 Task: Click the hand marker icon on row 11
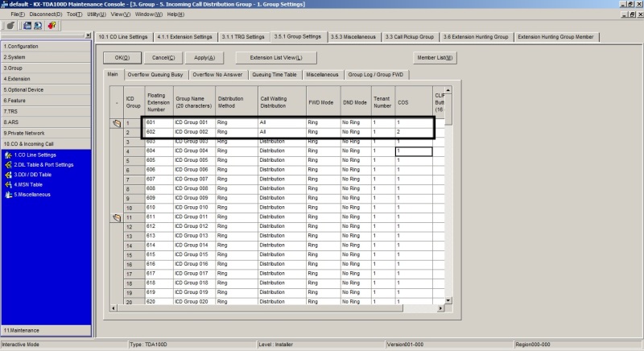pyautogui.click(x=117, y=217)
